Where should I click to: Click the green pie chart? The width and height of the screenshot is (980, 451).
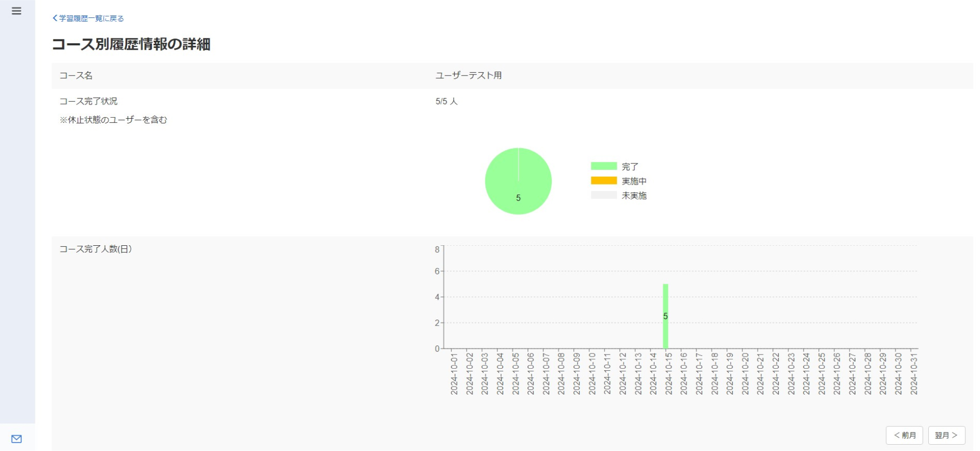[x=519, y=181]
